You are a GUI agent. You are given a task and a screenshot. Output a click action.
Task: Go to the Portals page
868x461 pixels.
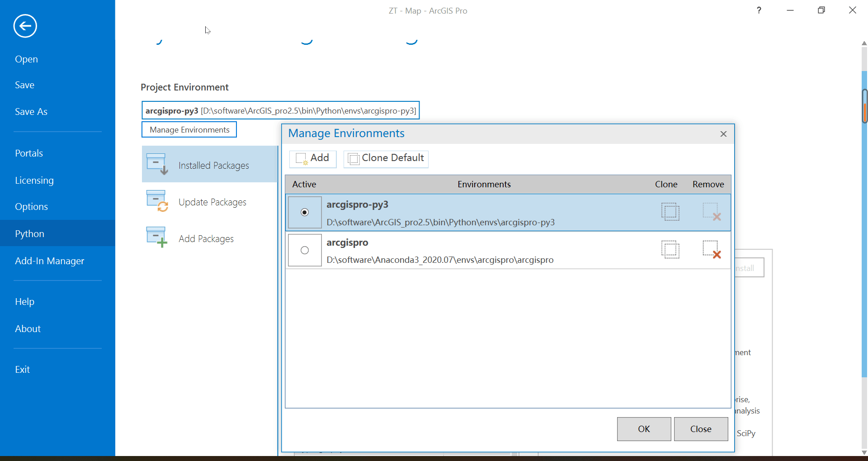(29, 153)
